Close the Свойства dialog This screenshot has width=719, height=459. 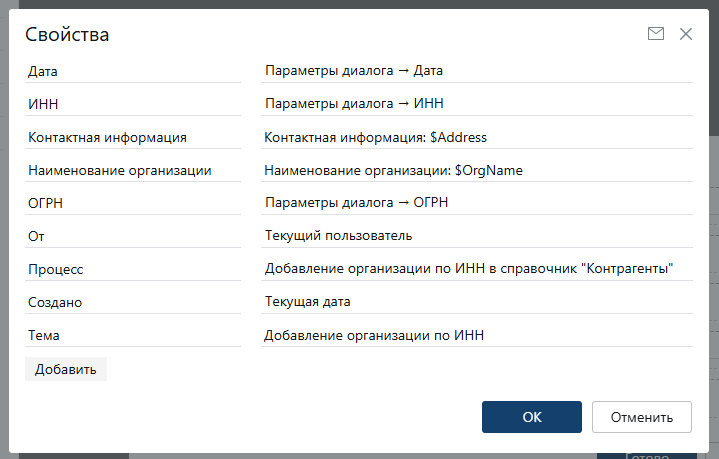(686, 34)
